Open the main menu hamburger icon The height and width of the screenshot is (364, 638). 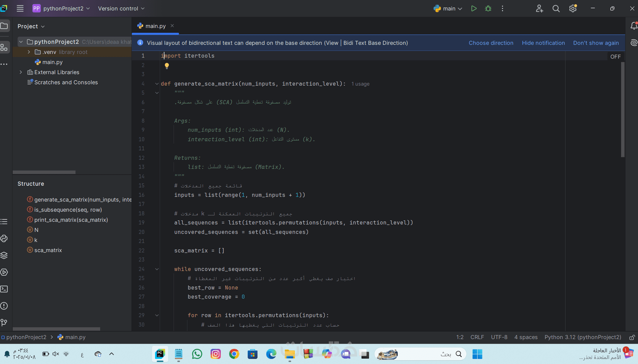20,8
